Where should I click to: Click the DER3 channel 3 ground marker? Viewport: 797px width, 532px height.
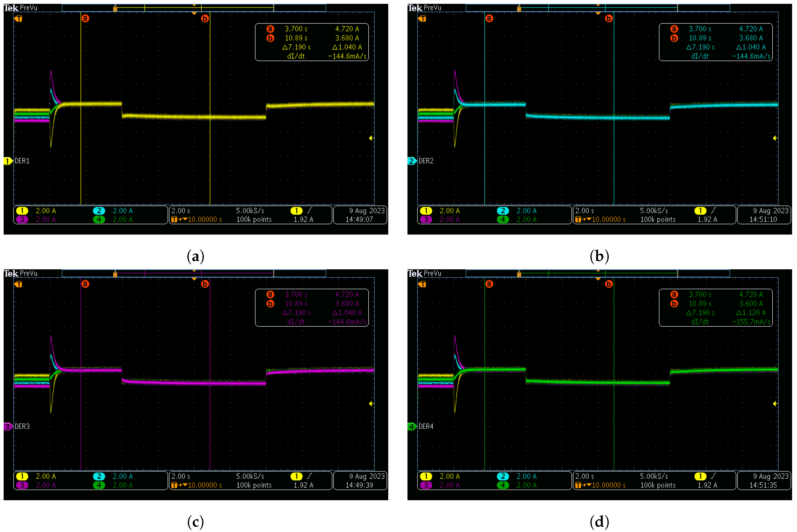click(7, 426)
